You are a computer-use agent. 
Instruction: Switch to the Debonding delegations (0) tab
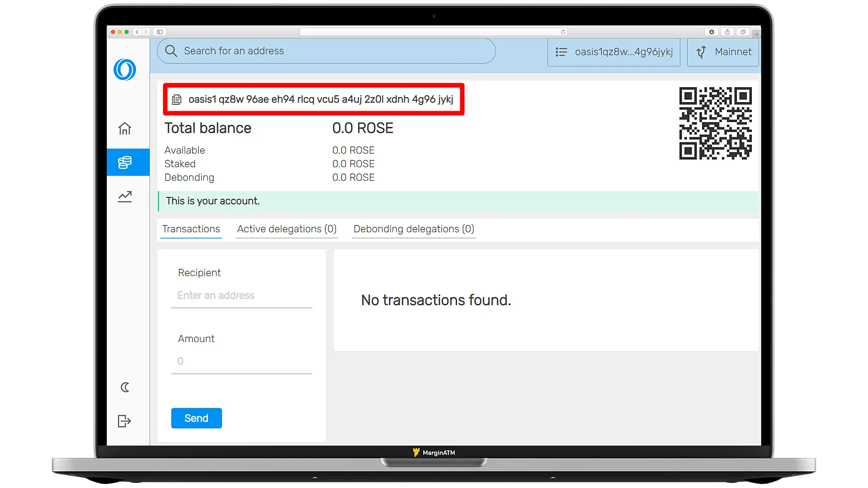pyautogui.click(x=414, y=229)
